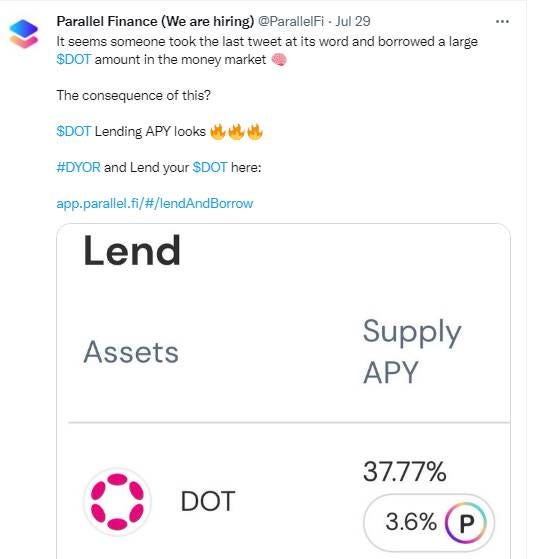The width and height of the screenshot is (533, 559).
Task: Click the circular P rewards icon
Action: (466, 523)
